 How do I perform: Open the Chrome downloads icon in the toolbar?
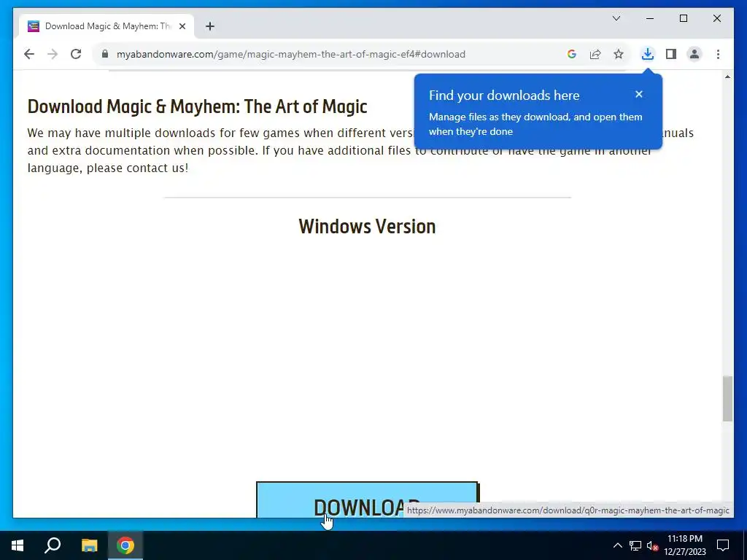pyautogui.click(x=648, y=54)
